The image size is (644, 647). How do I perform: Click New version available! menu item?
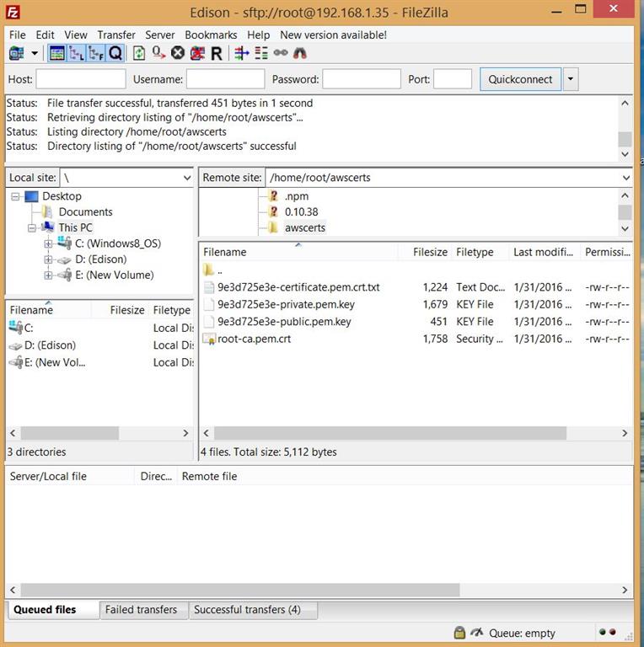click(333, 35)
